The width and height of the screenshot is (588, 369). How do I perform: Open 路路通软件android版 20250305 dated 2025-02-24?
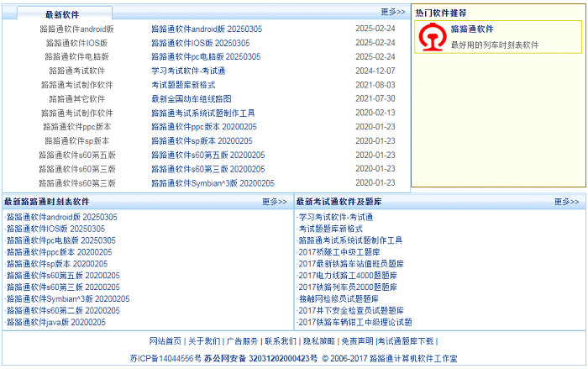tap(207, 29)
